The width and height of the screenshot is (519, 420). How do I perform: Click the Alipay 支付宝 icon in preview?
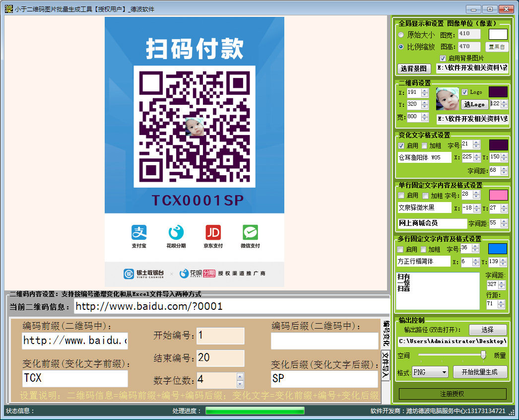click(x=139, y=232)
